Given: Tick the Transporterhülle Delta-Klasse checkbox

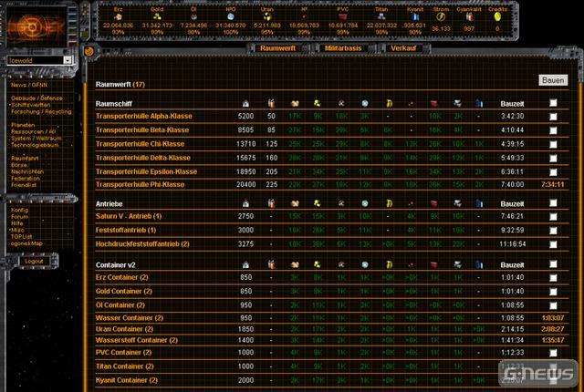Looking at the screenshot, I should pyautogui.click(x=554, y=158).
